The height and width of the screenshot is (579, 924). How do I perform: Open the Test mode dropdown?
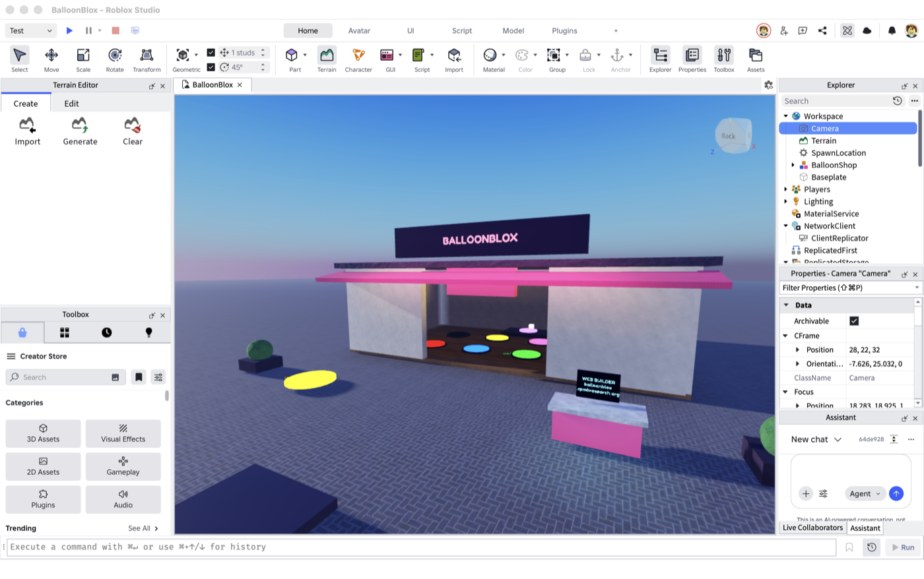(x=31, y=30)
